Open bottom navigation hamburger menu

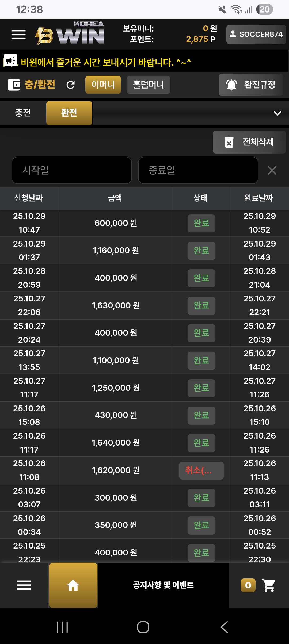24,585
